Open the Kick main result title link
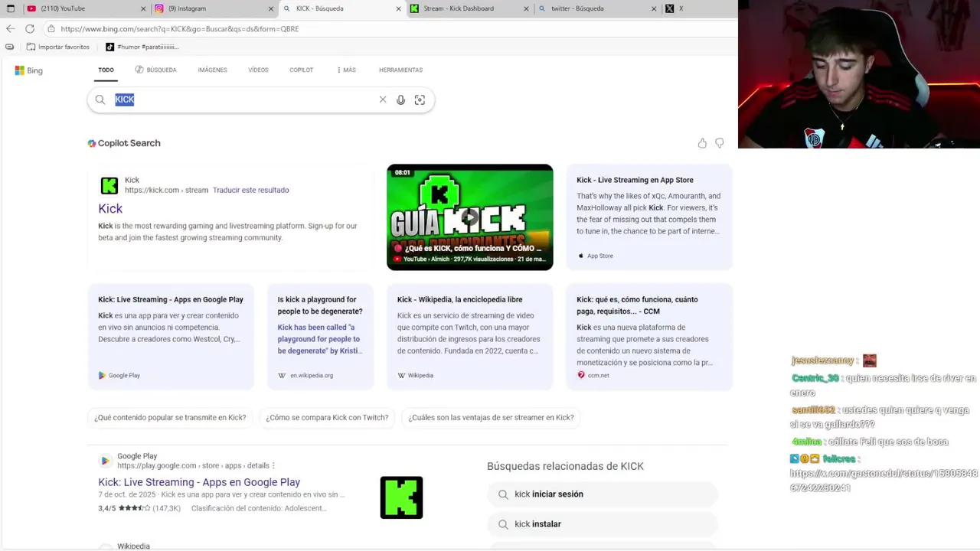This screenshot has height=551, width=980. pyautogui.click(x=110, y=208)
